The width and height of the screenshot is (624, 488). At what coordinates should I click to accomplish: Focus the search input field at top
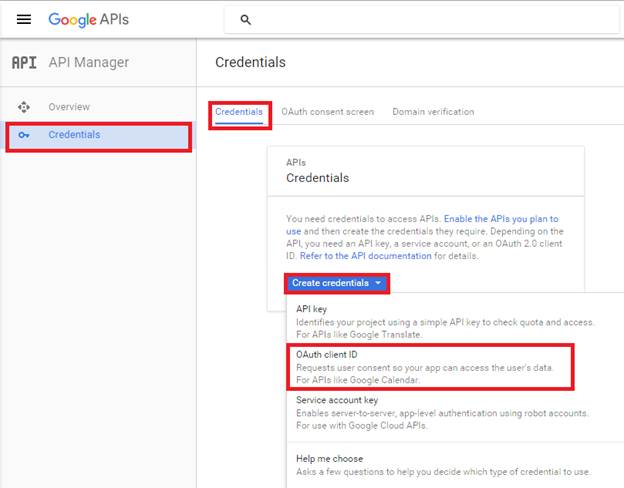tap(422, 20)
